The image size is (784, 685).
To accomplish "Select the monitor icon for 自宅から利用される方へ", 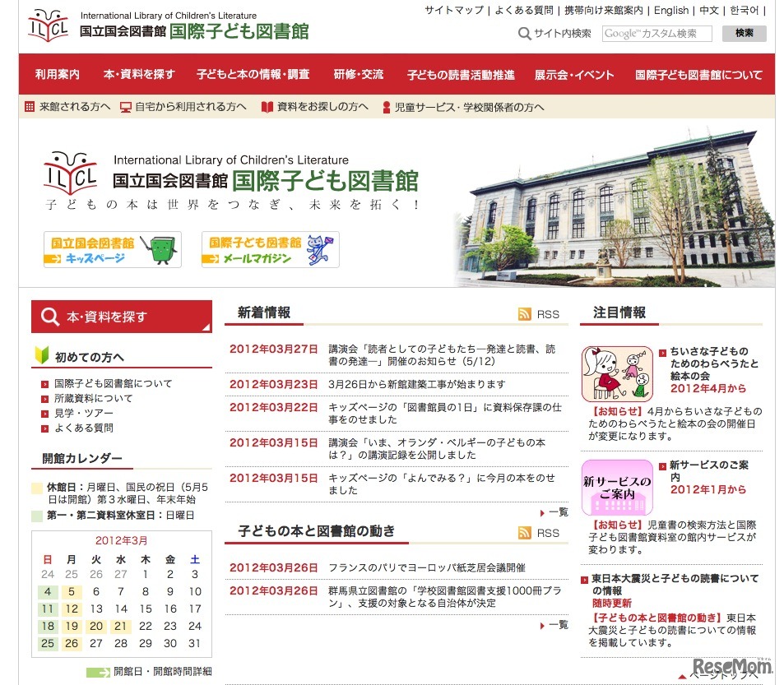I will point(125,107).
